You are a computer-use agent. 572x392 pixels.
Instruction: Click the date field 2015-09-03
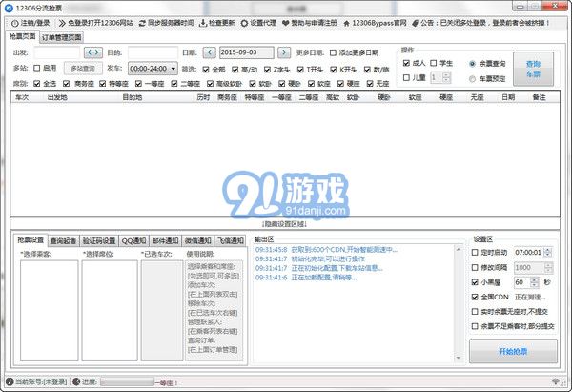click(x=246, y=52)
